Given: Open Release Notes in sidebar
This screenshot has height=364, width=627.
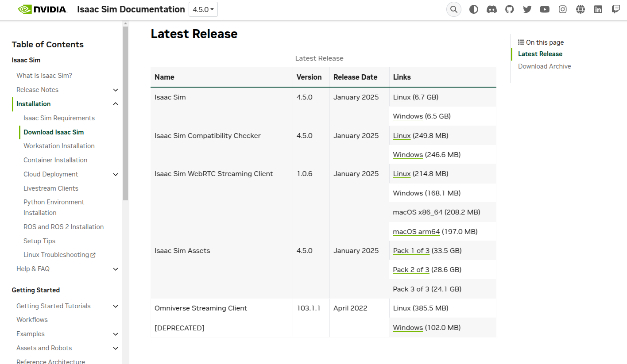Looking at the screenshot, I should coord(38,90).
